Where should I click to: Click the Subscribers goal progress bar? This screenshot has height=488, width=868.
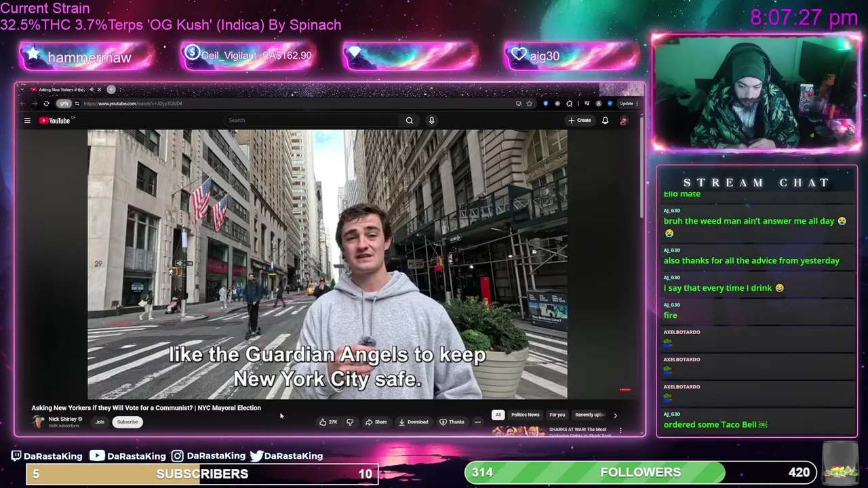[x=202, y=474]
